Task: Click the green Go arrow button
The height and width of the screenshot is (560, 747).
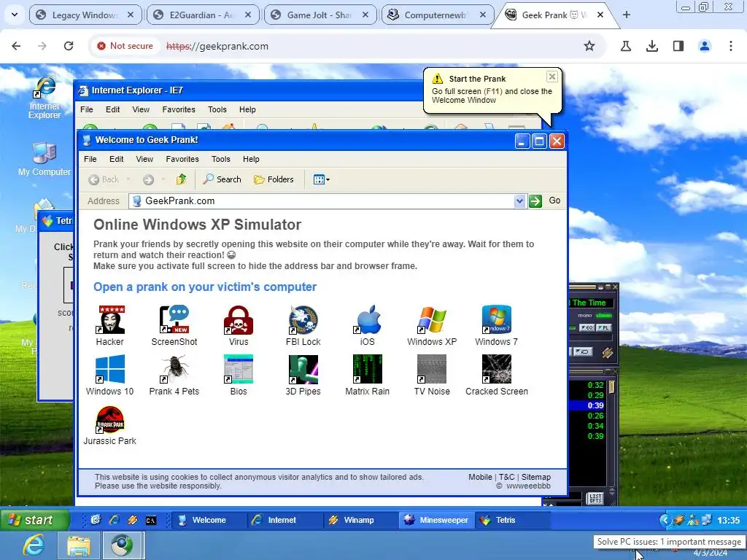Action: pyautogui.click(x=535, y=201)
